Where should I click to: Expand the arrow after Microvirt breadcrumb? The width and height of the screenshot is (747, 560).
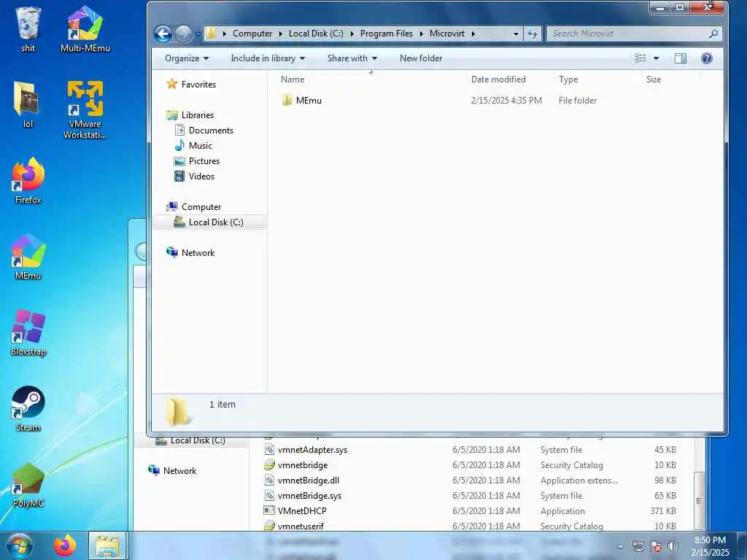[x=473, y=34]
